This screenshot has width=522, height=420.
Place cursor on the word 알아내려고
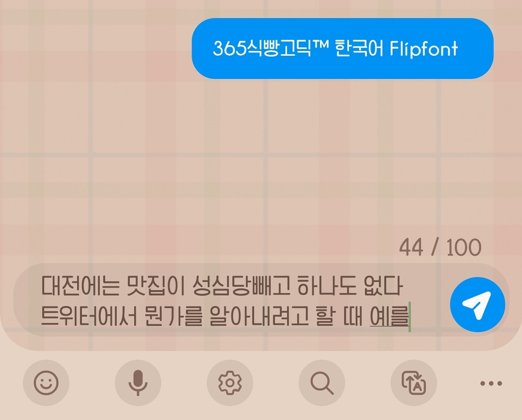point(259,316)
